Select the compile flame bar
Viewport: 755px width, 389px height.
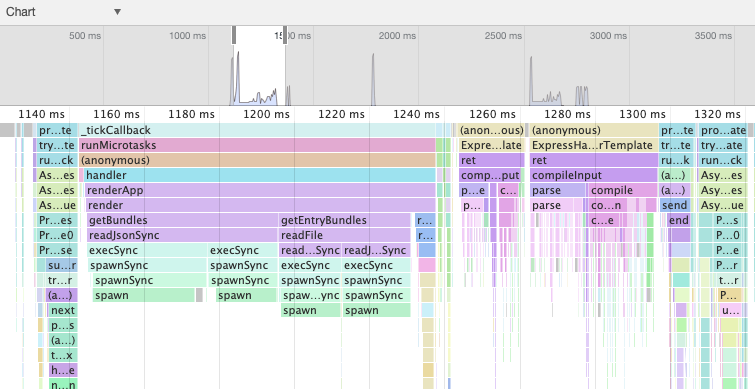[x=622, y=190]
